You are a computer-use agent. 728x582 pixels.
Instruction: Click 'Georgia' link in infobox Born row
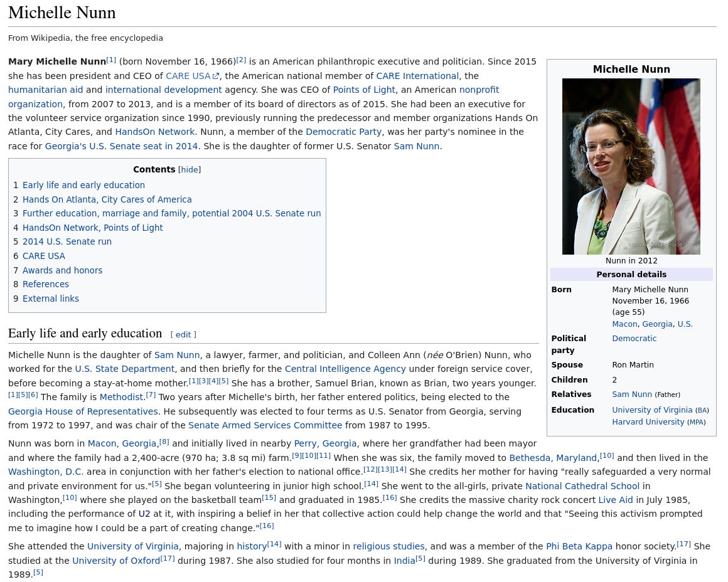(657, 324)
